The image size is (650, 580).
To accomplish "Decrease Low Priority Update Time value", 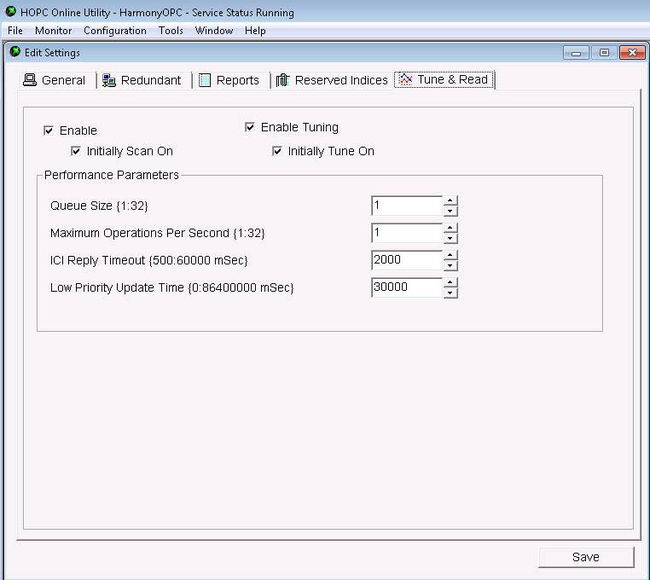I will 450,293.
